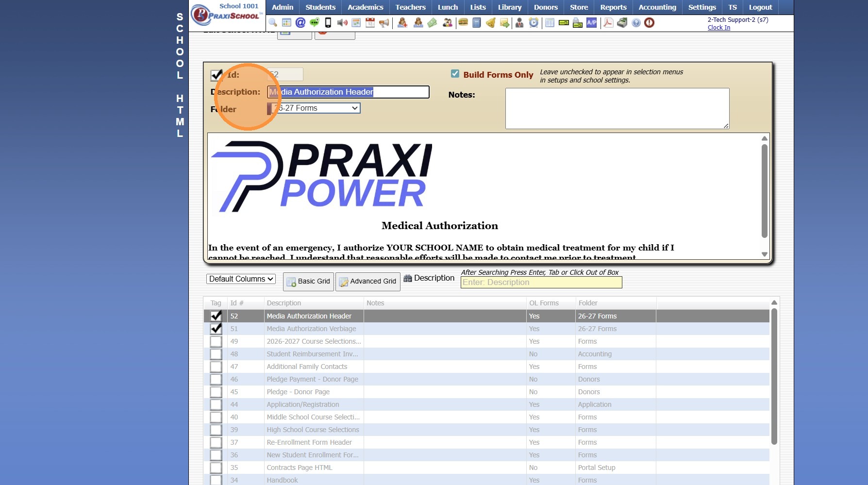Click the magnifying glass search icon
The image size is (868, 485).
coord(273,23)
